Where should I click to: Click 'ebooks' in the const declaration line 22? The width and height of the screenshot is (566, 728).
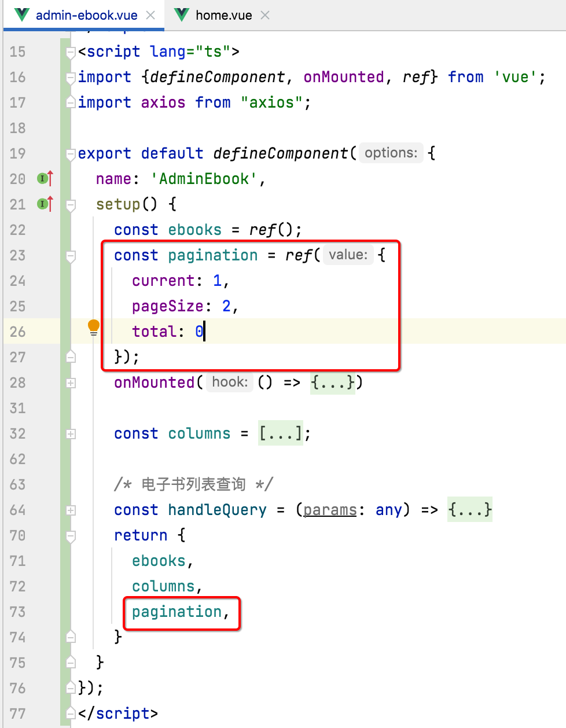[x=194, y=230]
